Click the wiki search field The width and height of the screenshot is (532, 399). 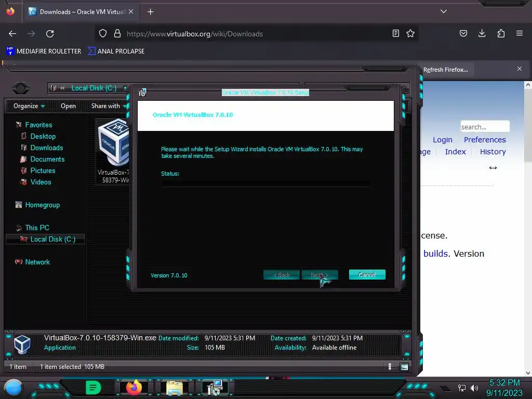pos(485,127)
